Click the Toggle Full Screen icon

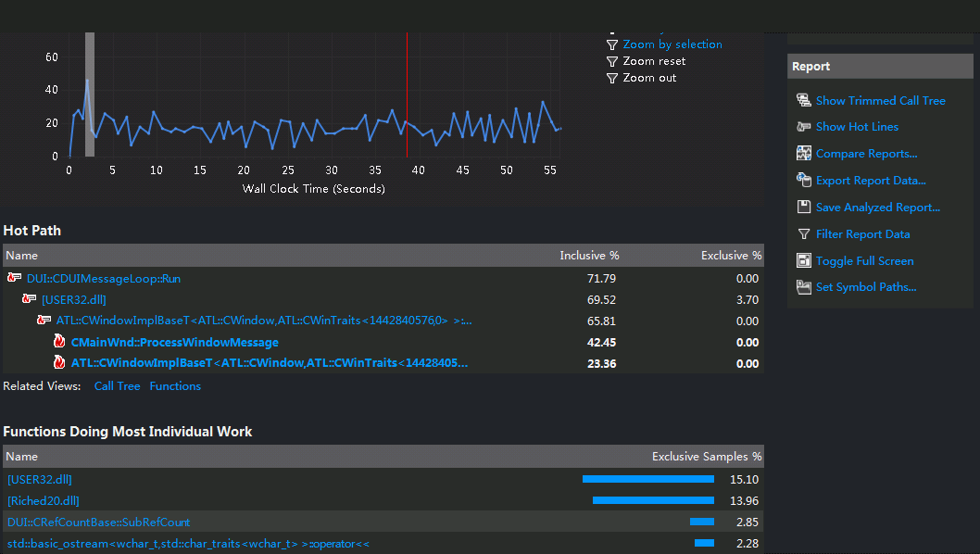tap(803, 260)
